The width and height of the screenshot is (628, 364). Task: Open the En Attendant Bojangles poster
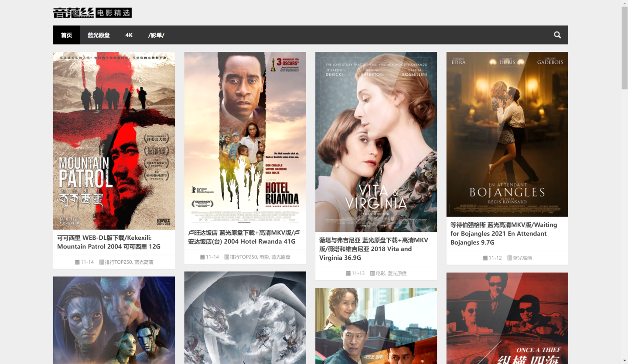pyautogui.click(x=507, y=134)
